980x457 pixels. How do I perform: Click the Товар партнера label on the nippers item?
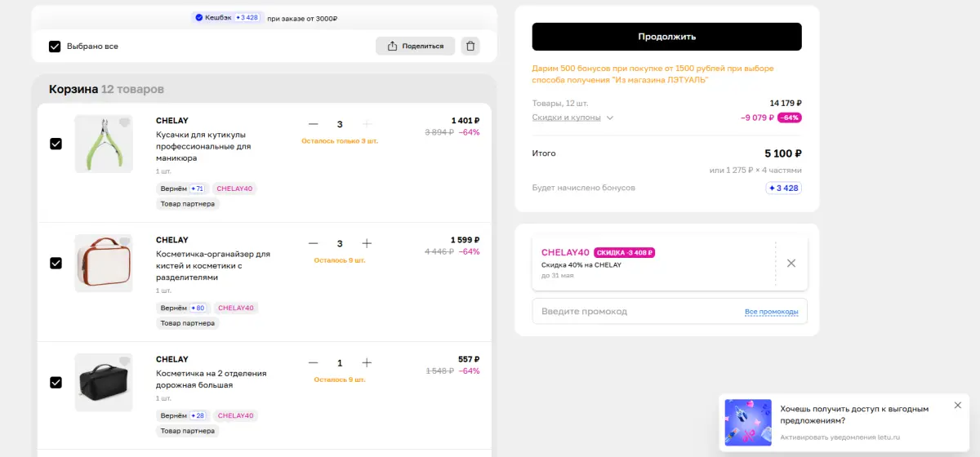[x=188, y=204]
